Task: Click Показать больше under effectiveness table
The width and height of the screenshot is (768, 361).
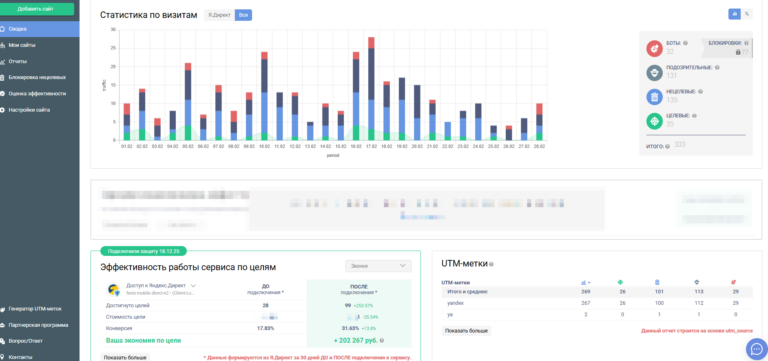Action: [x=125, y=358]
